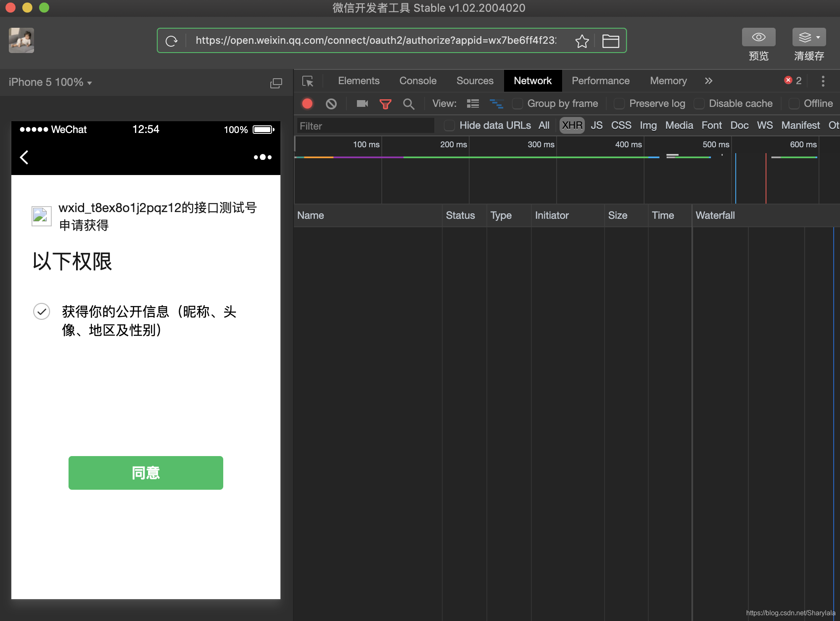Enable Disable cache option
The width and height of the screenshot is (840, 621).
[x=699, y=103]
